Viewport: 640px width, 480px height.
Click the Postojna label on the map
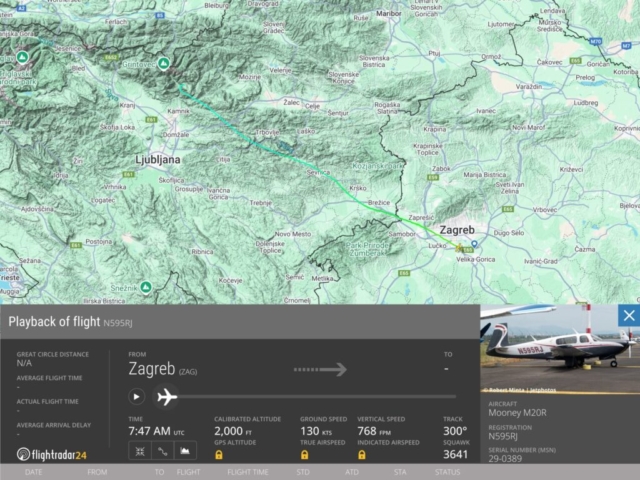click(x=98, y=241)
